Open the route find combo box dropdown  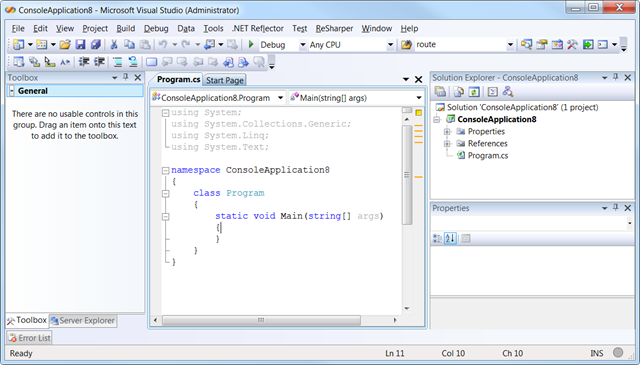pos(510,45)
